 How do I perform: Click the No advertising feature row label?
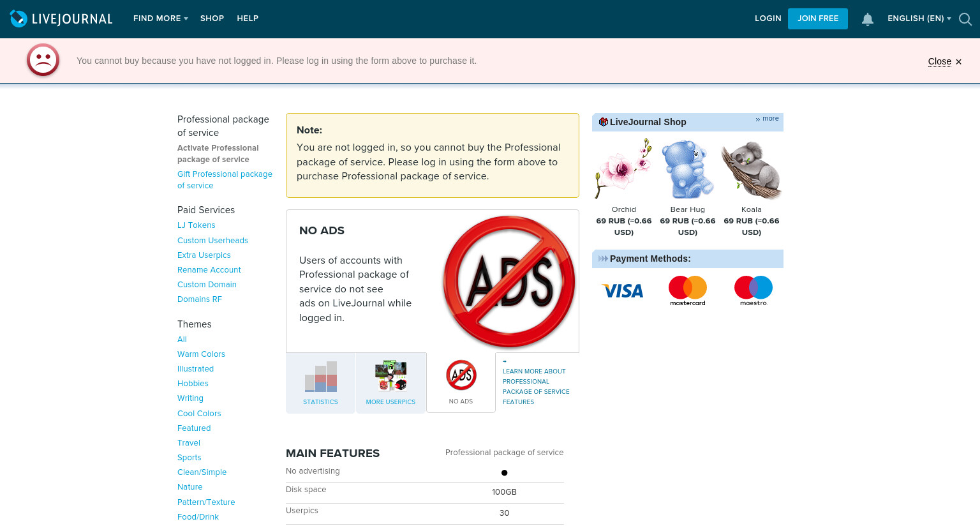(x=313, y=471)
